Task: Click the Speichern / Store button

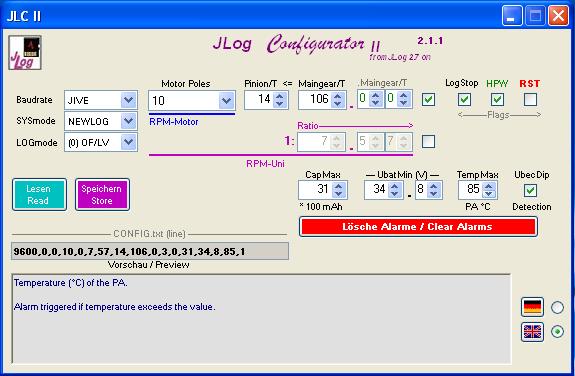Action: (x=102, y=194)
